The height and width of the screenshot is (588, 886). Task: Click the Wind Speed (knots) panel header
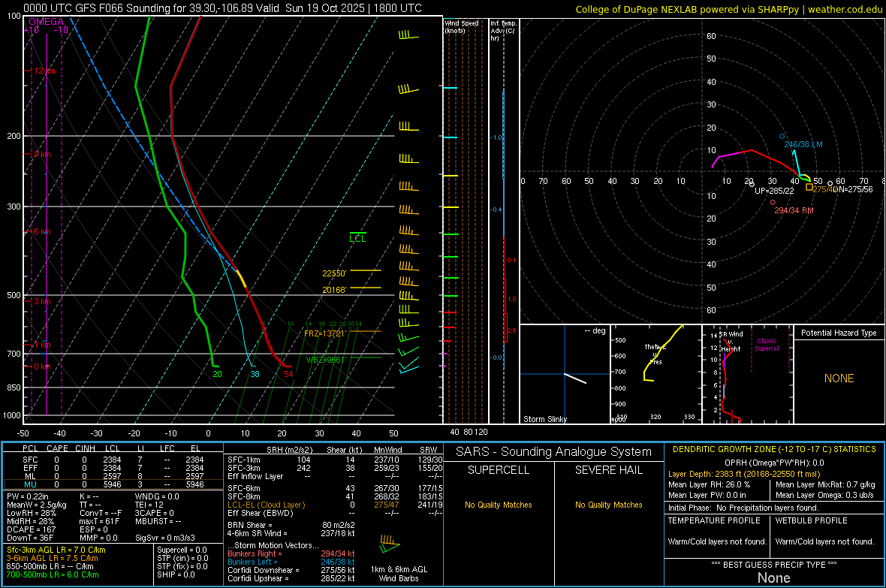click(462, 26)
